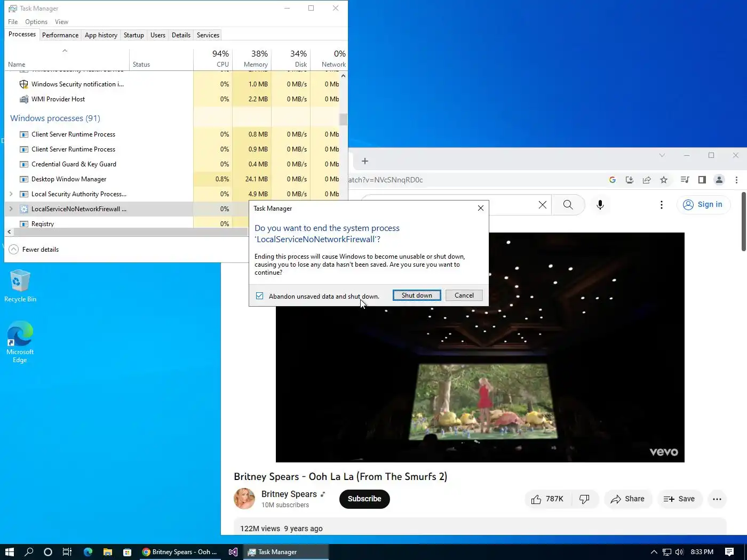747x560 pixels.
Task: Open more actions ellipsis below the video
Action: (x=717, y=499)
